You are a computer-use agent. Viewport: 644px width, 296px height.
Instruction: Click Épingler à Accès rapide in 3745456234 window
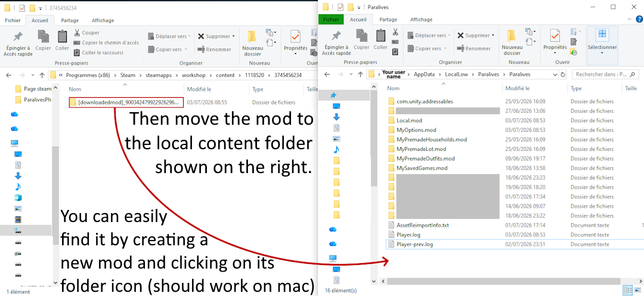coord(18,44)
